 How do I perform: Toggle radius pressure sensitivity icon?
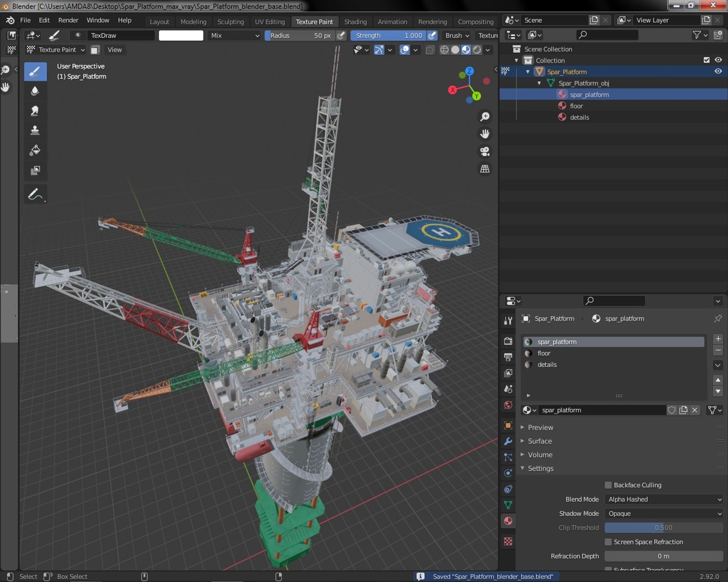(341, 35)
